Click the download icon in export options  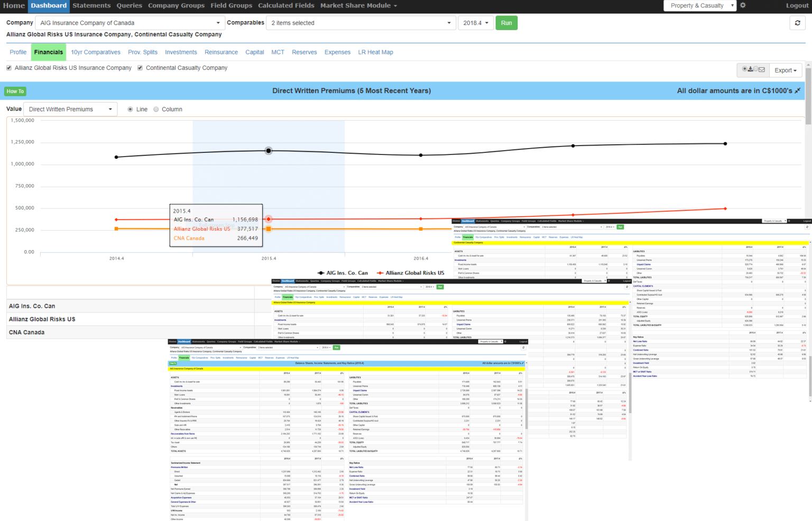750,69
